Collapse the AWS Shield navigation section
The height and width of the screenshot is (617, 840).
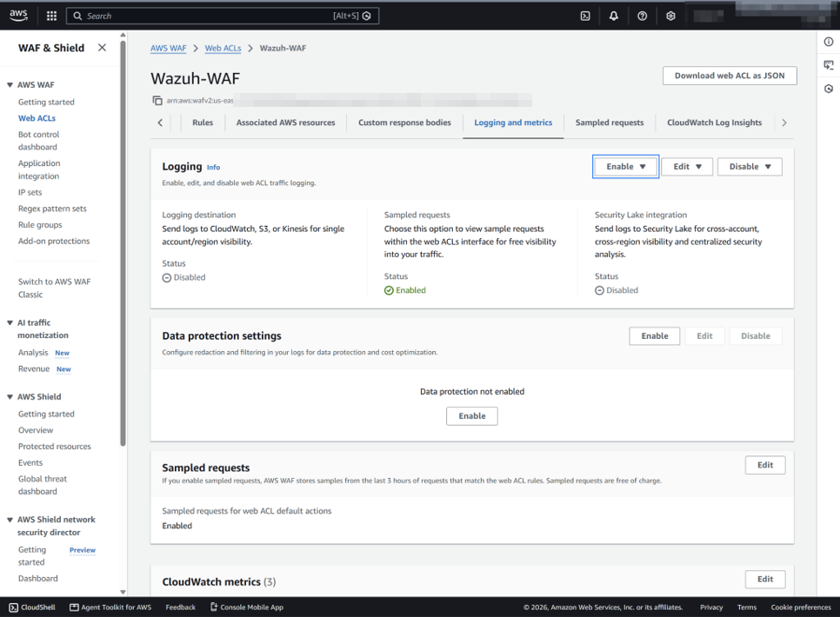(10, 397)
